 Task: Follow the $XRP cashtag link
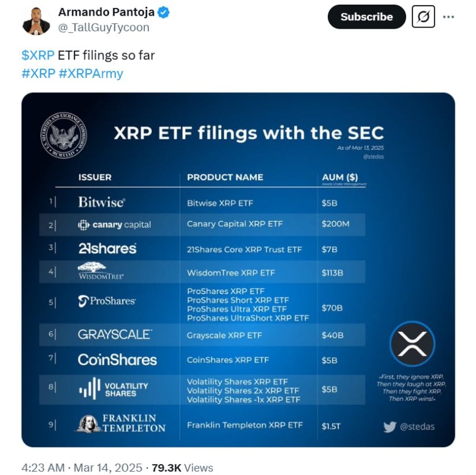point(39,55)
